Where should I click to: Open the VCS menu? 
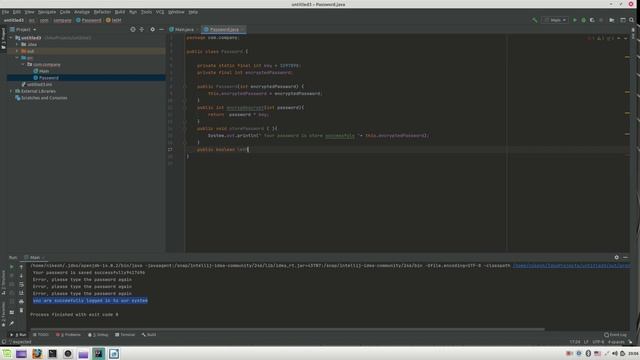[x=160, y=12]
